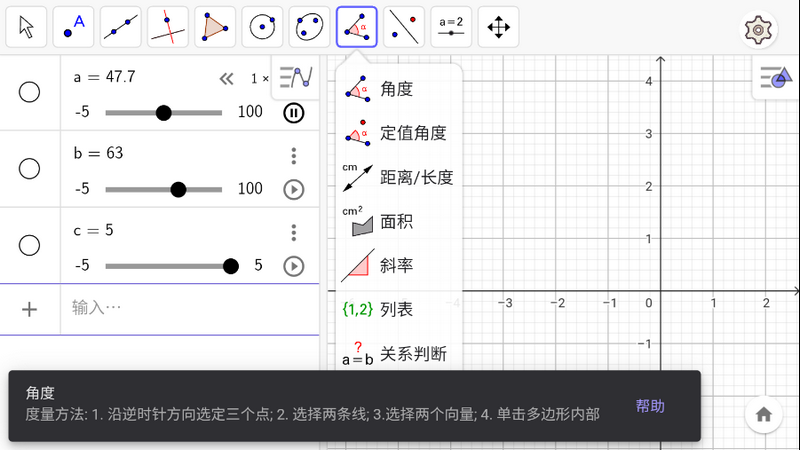Pick the Polygon tool
The image size is (800, 450).
pyautogui.click(x=215, y=27)
